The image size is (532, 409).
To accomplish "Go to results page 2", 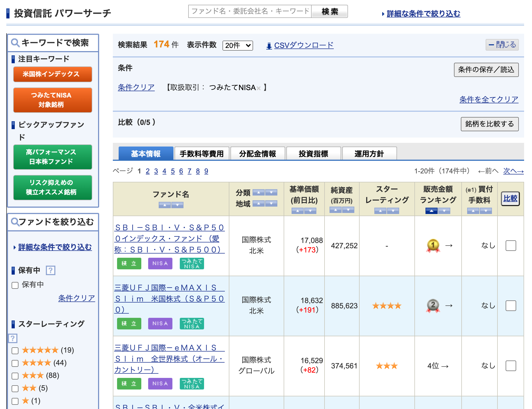I will 148,171.
